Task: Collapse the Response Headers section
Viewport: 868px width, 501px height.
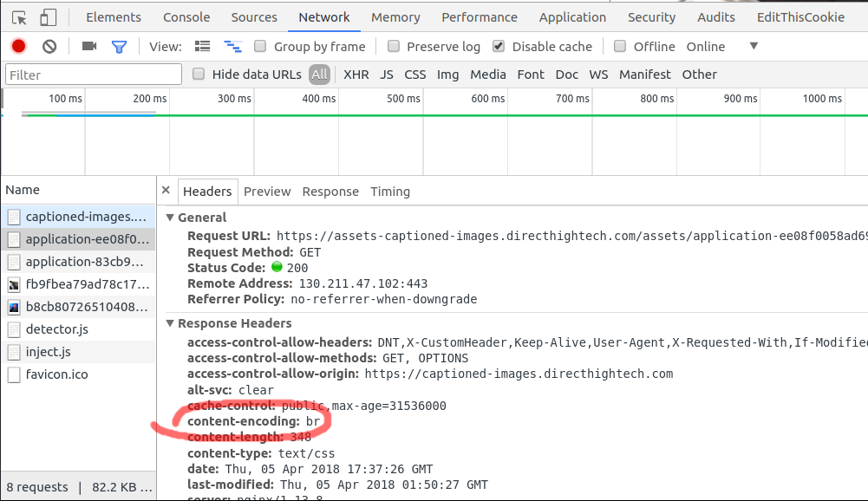Action: coord(171,323)
